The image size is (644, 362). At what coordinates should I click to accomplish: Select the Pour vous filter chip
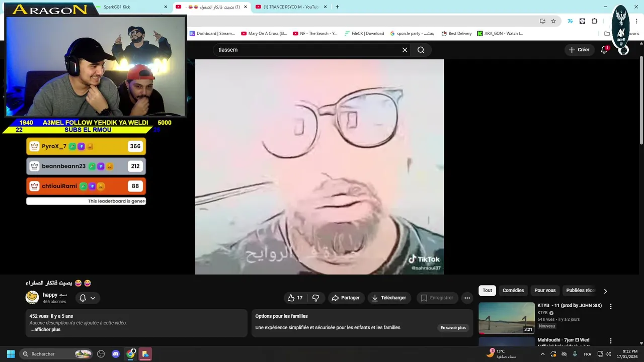click(x=545, y=291)
